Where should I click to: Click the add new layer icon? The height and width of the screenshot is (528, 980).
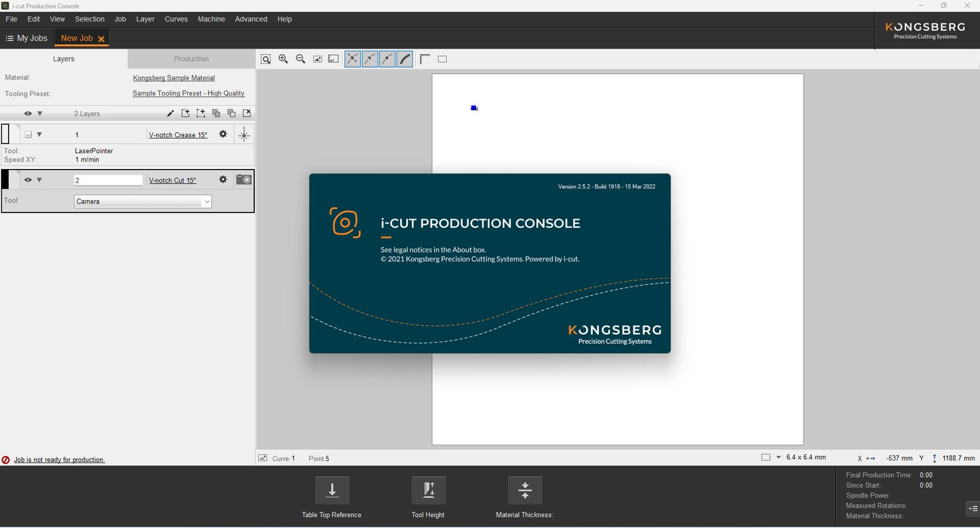186,113
